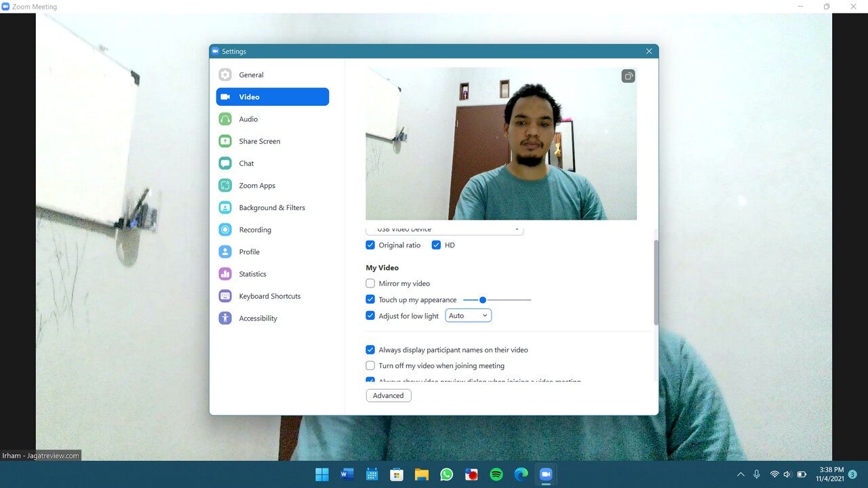Click the Recording icon in sidebar
Image resolution: width=868 pixels, height=488 pixels.
tap(225, 230)
